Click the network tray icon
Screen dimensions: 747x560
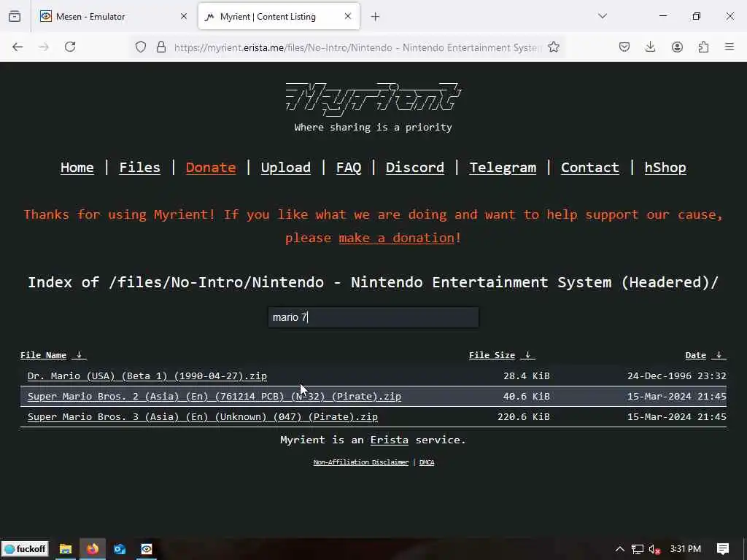tap(638, 549)
